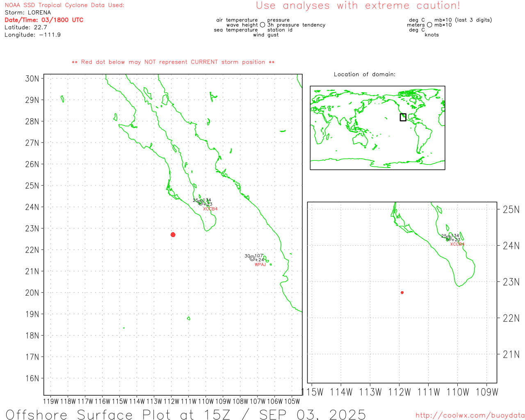Viewport: 525px width, 420px height.
Task: Click the '27N' latitude axis label
Action: [32, 143]
